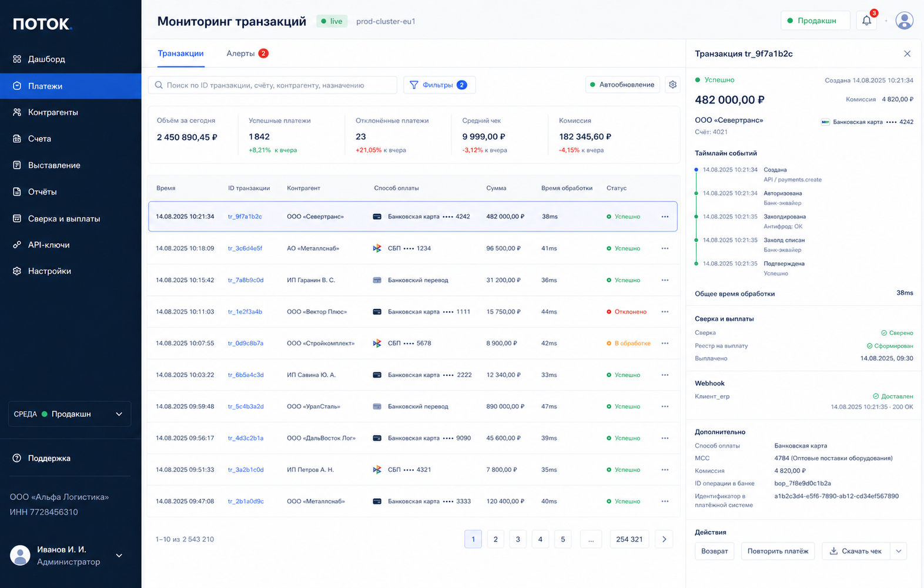Go to page 3 in pagination
The image size is (924, 588).
(518, 539)
